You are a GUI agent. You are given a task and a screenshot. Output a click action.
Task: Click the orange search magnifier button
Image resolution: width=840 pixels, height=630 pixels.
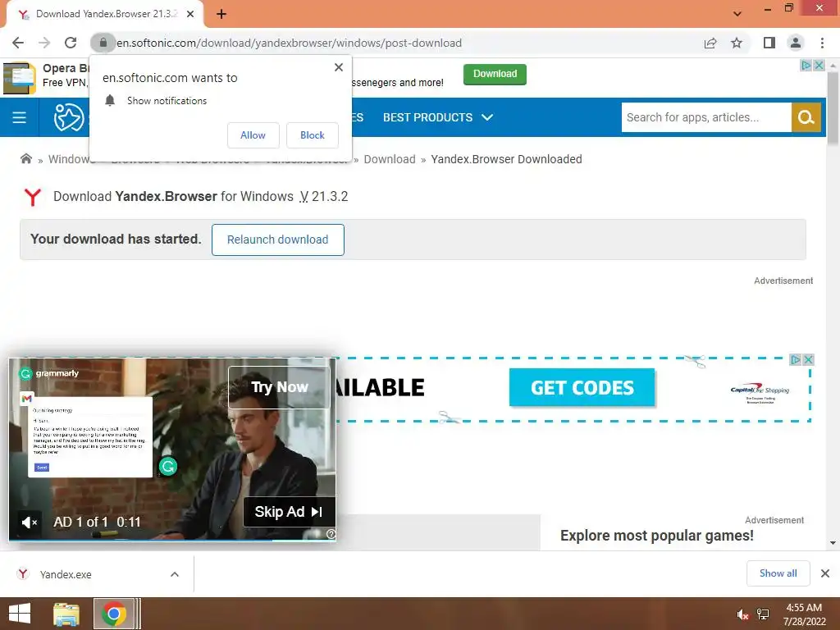pos(806,117)
